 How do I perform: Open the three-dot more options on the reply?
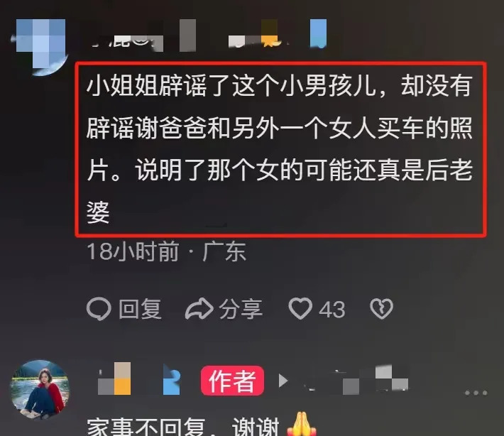[476, 393]
